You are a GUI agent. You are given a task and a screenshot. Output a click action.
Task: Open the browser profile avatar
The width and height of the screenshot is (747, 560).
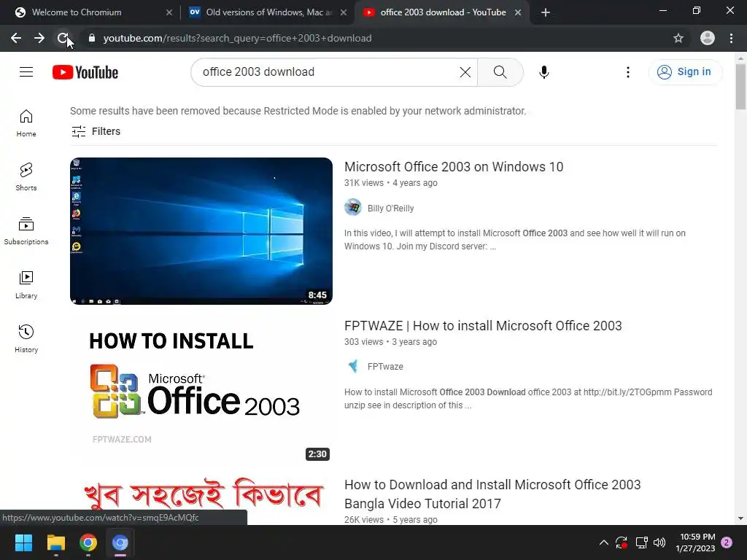(x=708, y=38)
